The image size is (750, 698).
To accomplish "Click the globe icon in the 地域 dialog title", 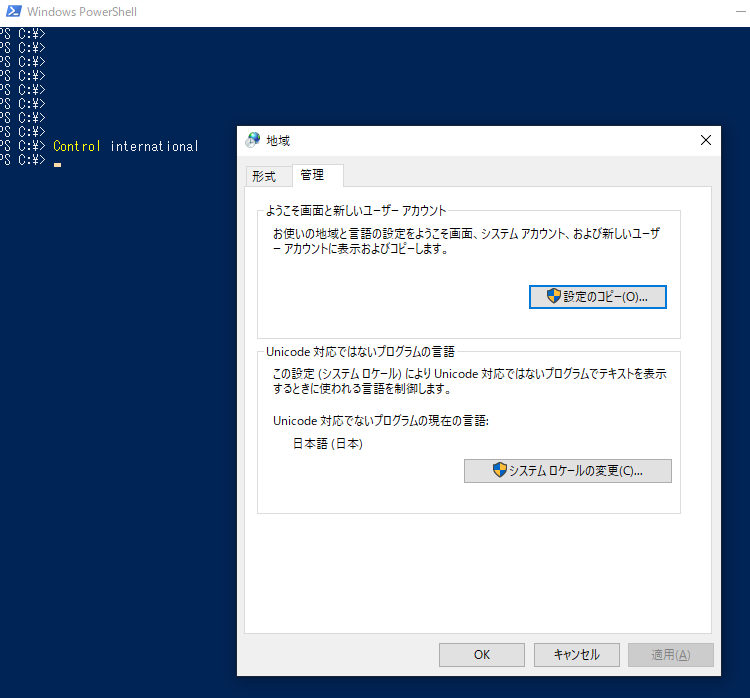I will [x=253, y=140].
